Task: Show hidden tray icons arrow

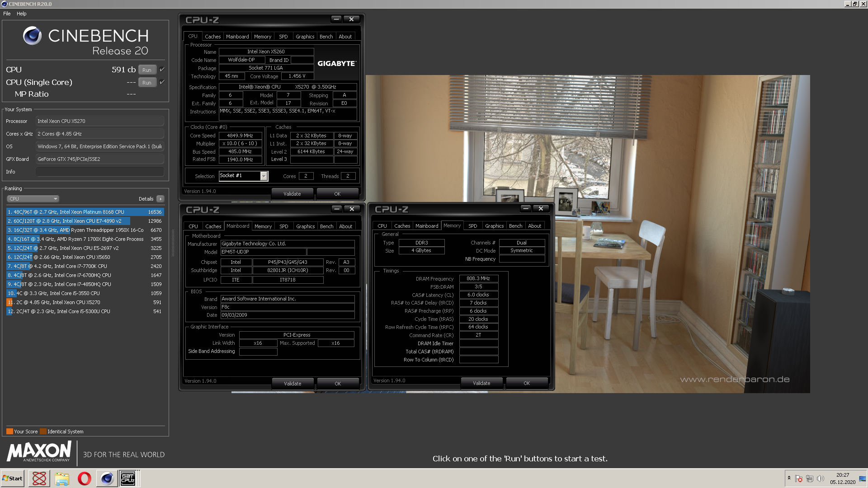Action: tap(789, 478)
